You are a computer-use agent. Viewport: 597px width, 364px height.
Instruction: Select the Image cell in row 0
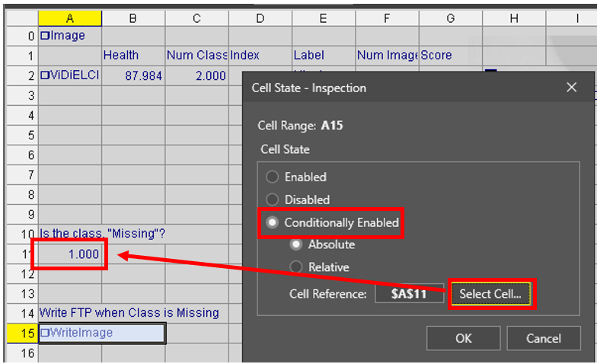pos(70,35)
